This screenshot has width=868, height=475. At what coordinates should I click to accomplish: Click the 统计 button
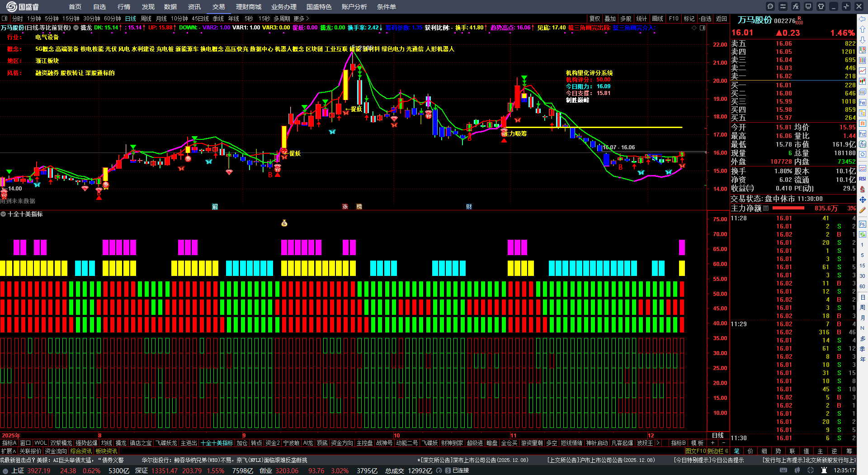click(642, 19)
